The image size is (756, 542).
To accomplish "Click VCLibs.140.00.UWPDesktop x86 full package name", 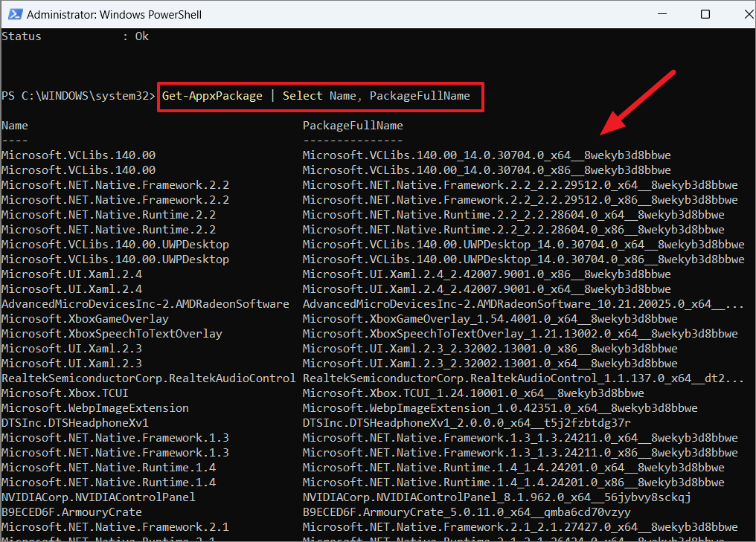I will click(x=524, y=259).
